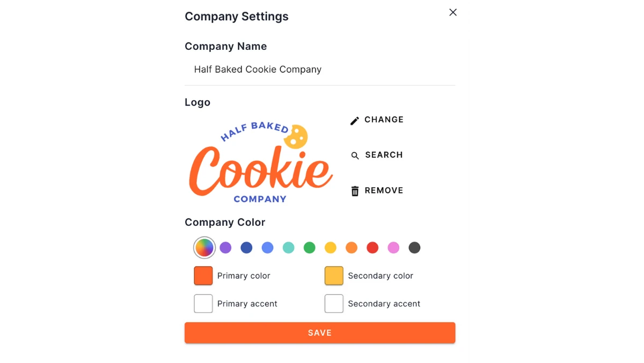Open the Primary color swatch
This screenshot has width=644, height=363.
coord(203,276)
